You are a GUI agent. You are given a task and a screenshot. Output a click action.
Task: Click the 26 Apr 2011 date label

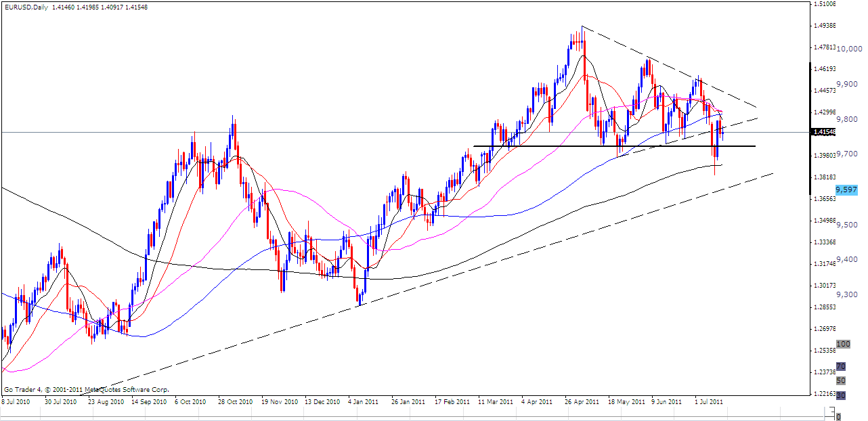point(582,401)
